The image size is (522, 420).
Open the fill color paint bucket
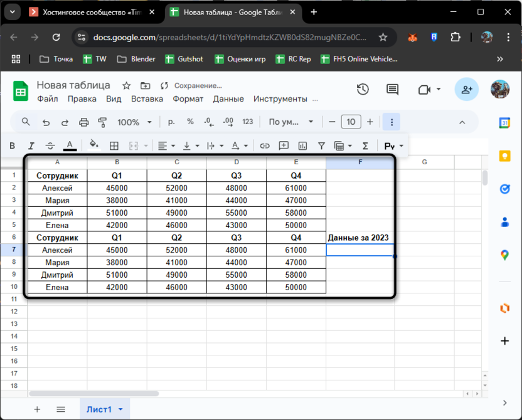coord(94,145)
